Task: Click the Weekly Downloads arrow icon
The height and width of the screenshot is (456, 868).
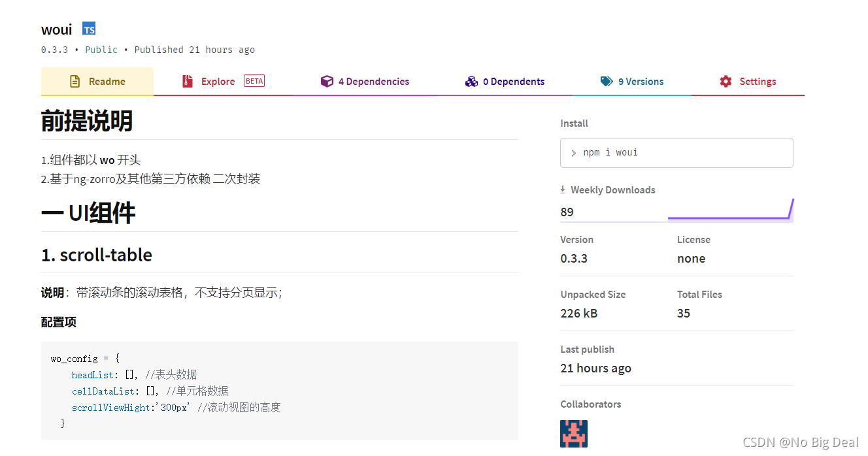Action: [563, 190]
